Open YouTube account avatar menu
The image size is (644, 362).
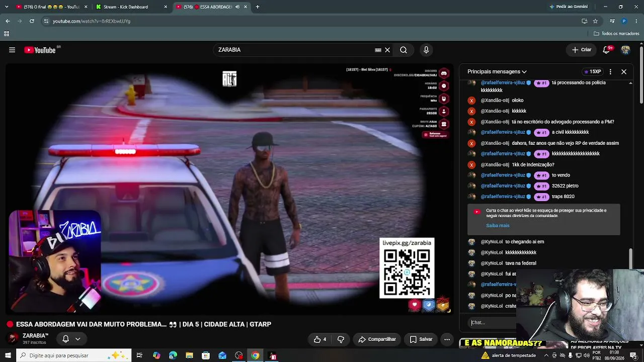pos(625,50)
